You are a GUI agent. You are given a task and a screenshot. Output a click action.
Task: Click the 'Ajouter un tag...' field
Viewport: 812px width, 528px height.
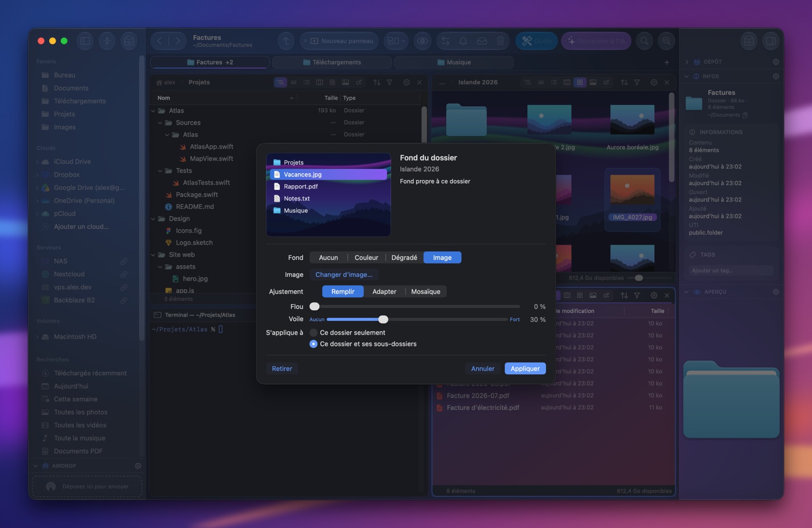[x=731, y=271]
